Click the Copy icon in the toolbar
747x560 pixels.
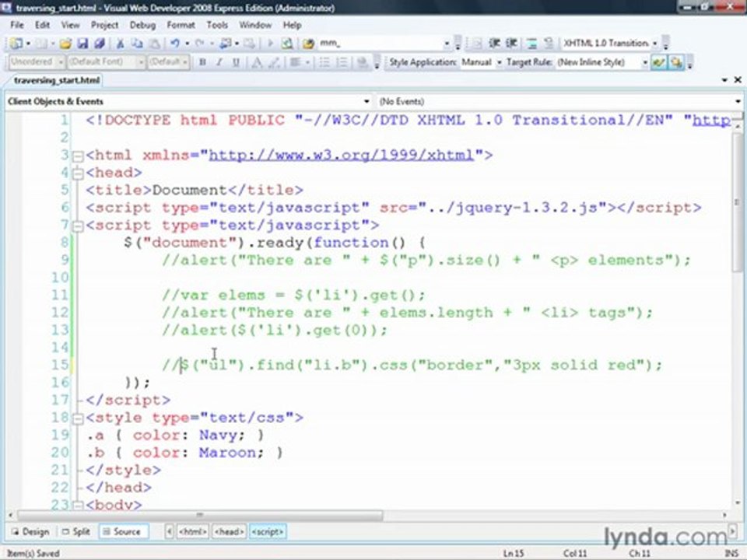pos(137,44)
